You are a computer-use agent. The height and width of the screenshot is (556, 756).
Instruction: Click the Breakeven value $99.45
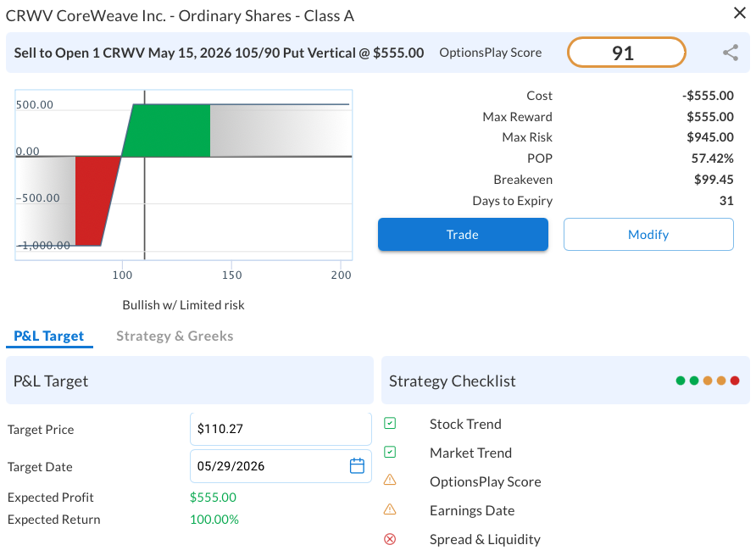tap(714, 180)
